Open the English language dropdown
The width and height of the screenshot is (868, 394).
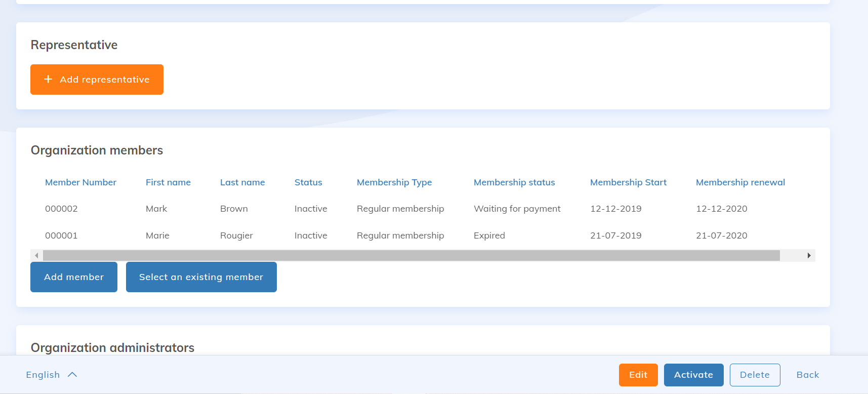pos(43,375)
